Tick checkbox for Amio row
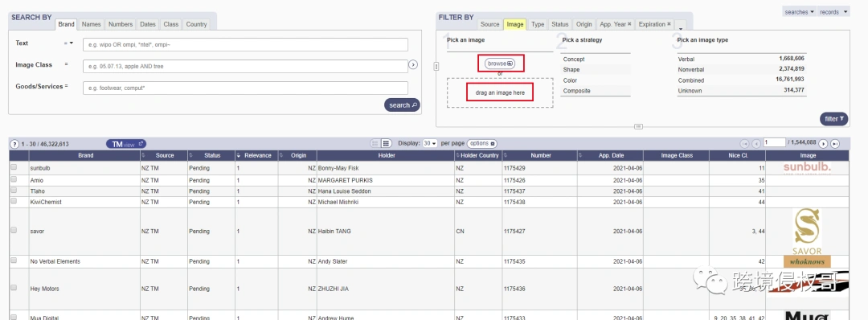The image size is (868, 320). pyautogui.click(x=14, y=179)
